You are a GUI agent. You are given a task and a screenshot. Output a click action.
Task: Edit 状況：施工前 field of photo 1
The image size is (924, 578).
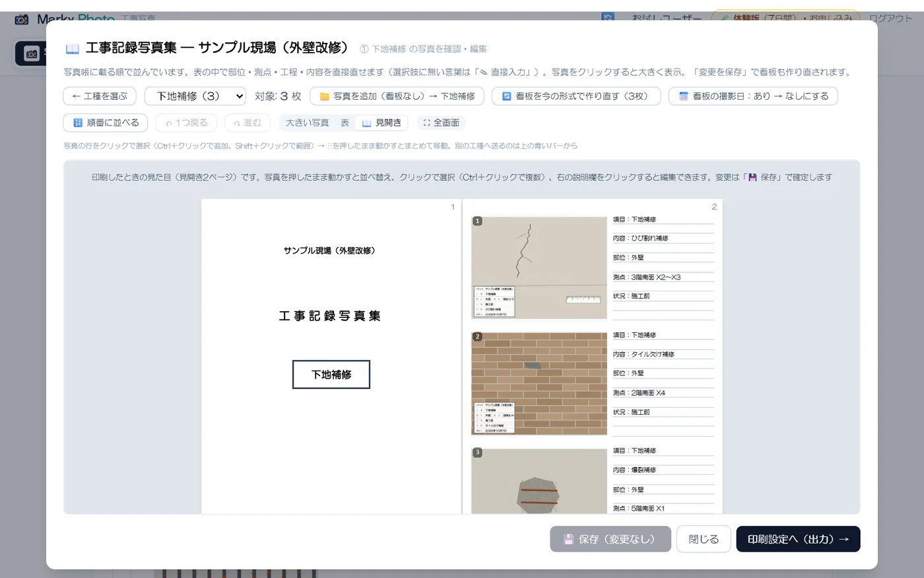tap(663, 297)
